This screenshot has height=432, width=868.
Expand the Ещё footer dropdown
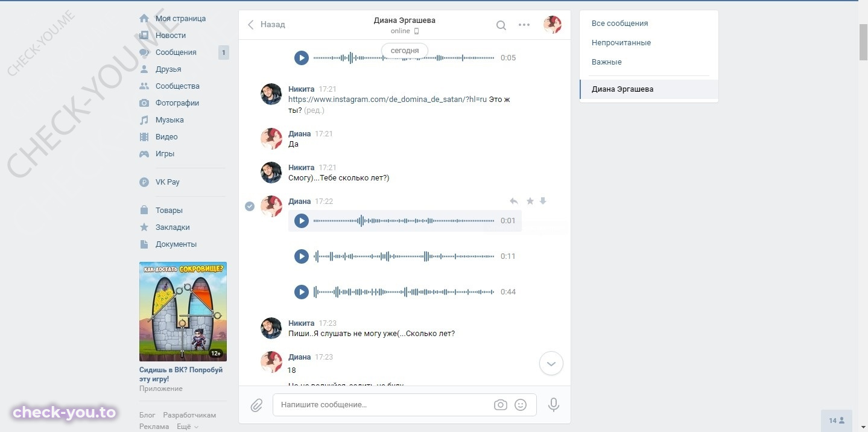188,427
